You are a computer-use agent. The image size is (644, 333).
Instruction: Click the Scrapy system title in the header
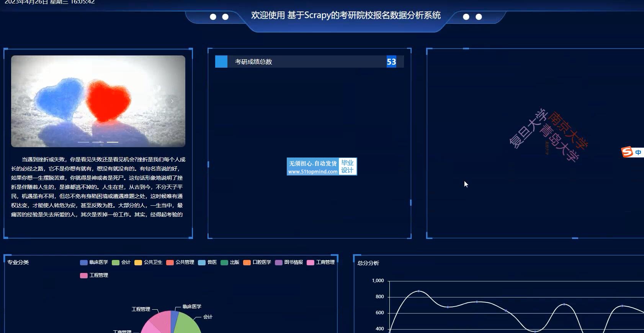tap(346, 15)
